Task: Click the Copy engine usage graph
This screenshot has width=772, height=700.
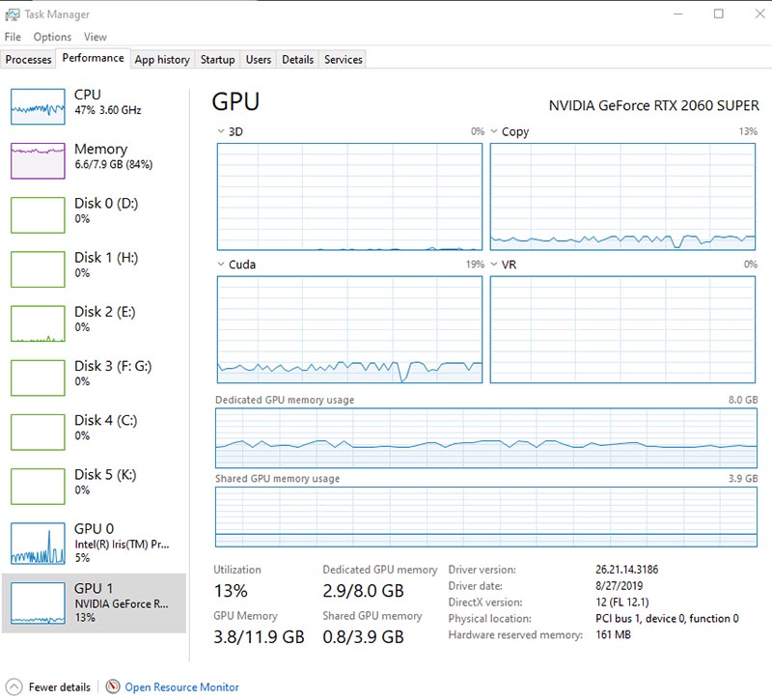Action: [622, 197]
